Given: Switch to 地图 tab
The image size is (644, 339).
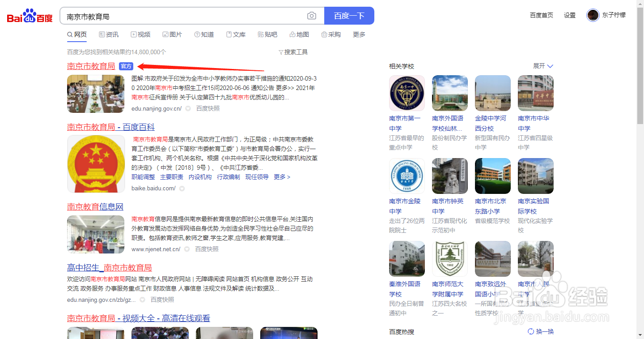Looking at the screenshot, I should [299, 34].
